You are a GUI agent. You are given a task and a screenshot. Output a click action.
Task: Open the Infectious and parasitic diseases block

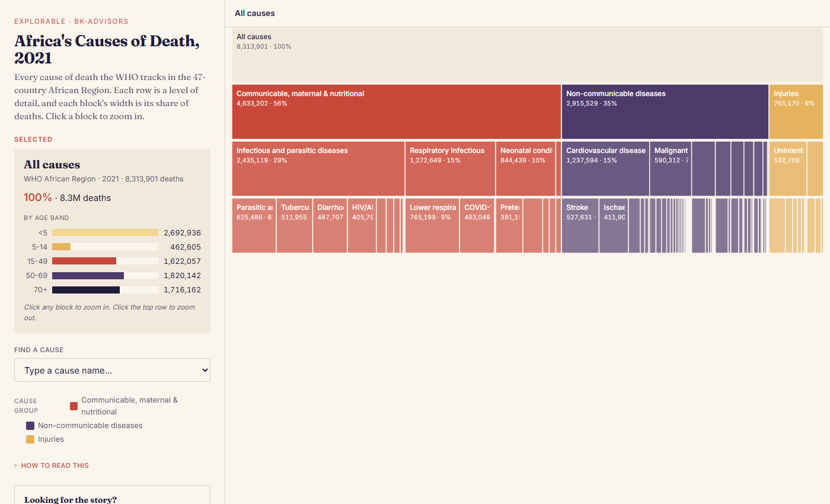[x=318, y=168]
